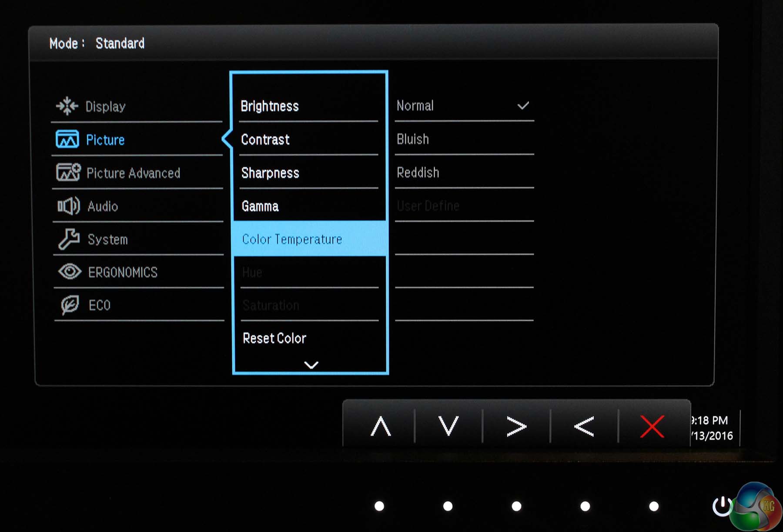The height and width of the screenshot is (532, 783).
Task: Click the ECO leaf icon
Action: [x=70, y=305]
